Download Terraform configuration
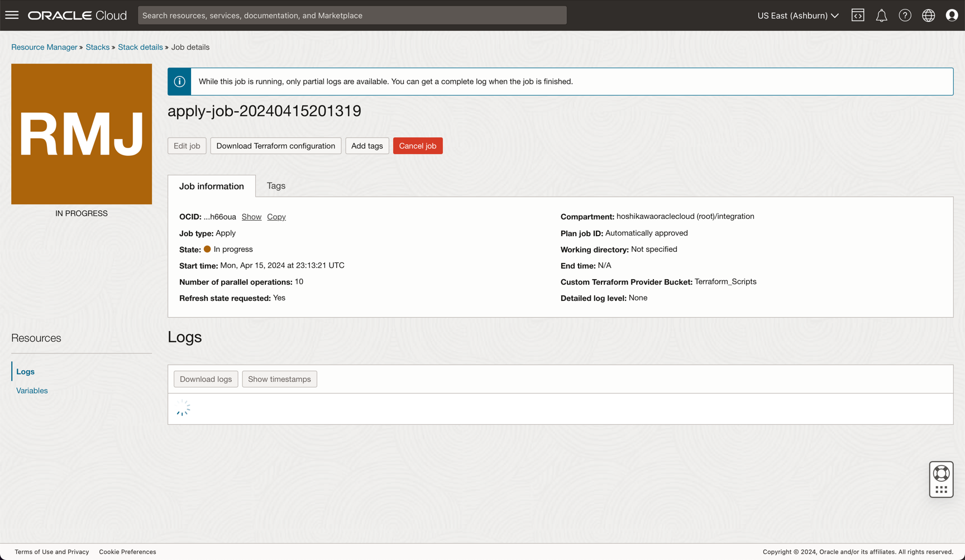This screenshot has width=965, height=560. (276, 146)
